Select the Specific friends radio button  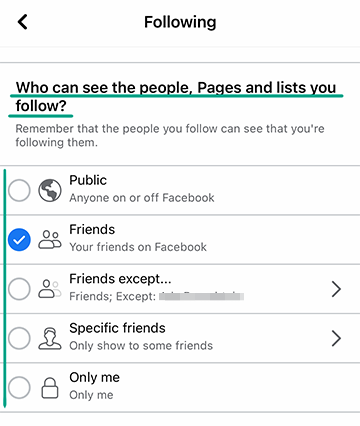[x=19, y=338]
